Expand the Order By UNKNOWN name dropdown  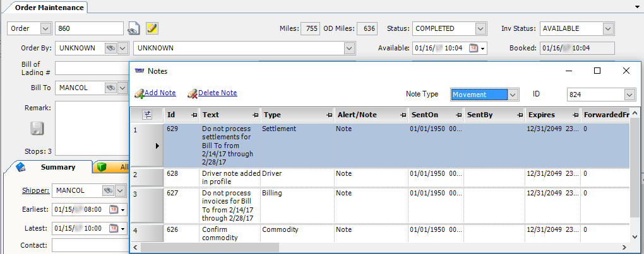coord(350,48)
